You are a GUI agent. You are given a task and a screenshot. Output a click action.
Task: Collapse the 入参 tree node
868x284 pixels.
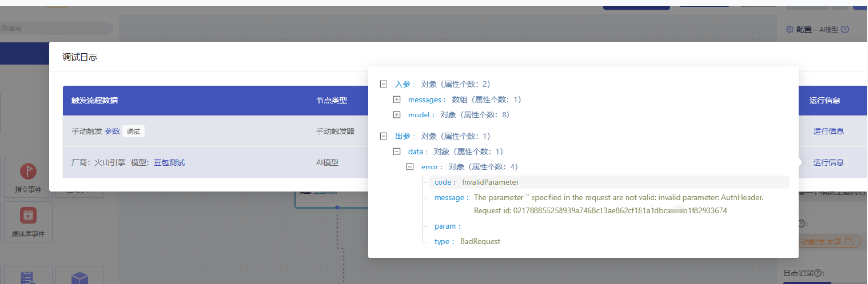384,84
